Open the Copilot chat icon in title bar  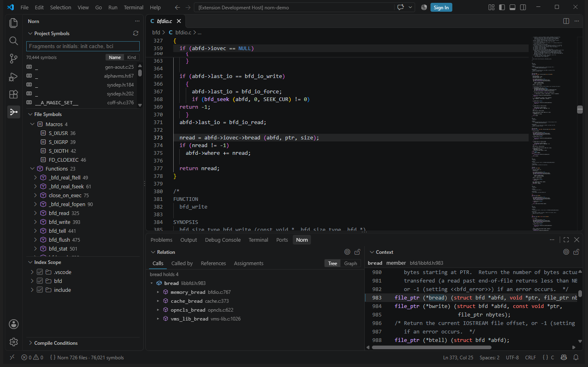click(x=401, y=7)
